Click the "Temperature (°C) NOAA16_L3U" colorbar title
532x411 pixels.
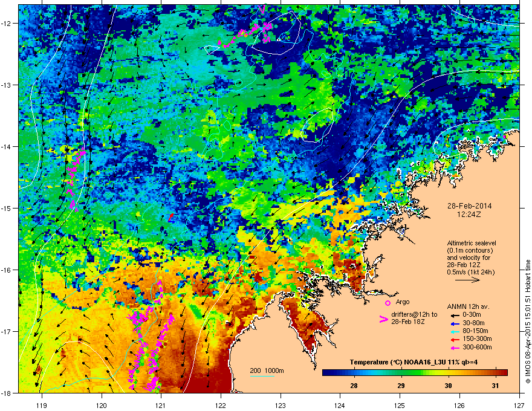(397, 362)
